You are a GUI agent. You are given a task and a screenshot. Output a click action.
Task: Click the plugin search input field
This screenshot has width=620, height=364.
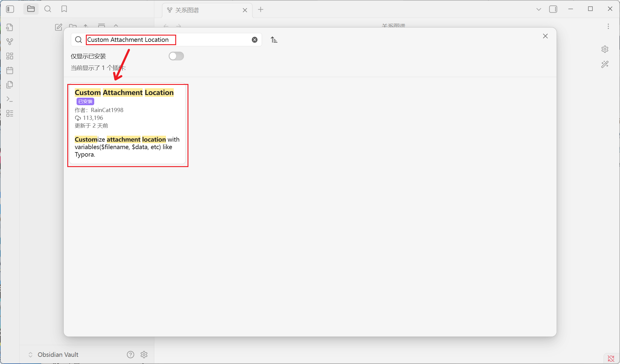point(167,40)
